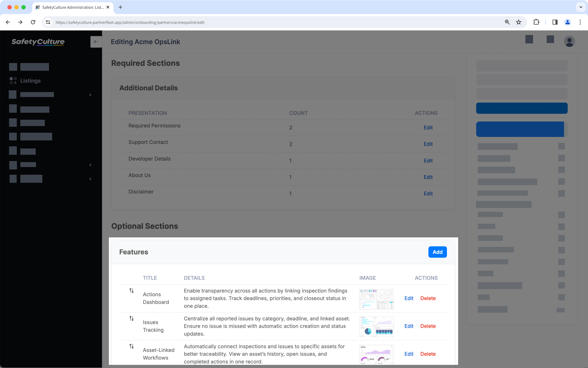Viewport: 588px width, 368px height.
Task: Edit the Issues Tracking feature
Action: (x=409, y=326)
